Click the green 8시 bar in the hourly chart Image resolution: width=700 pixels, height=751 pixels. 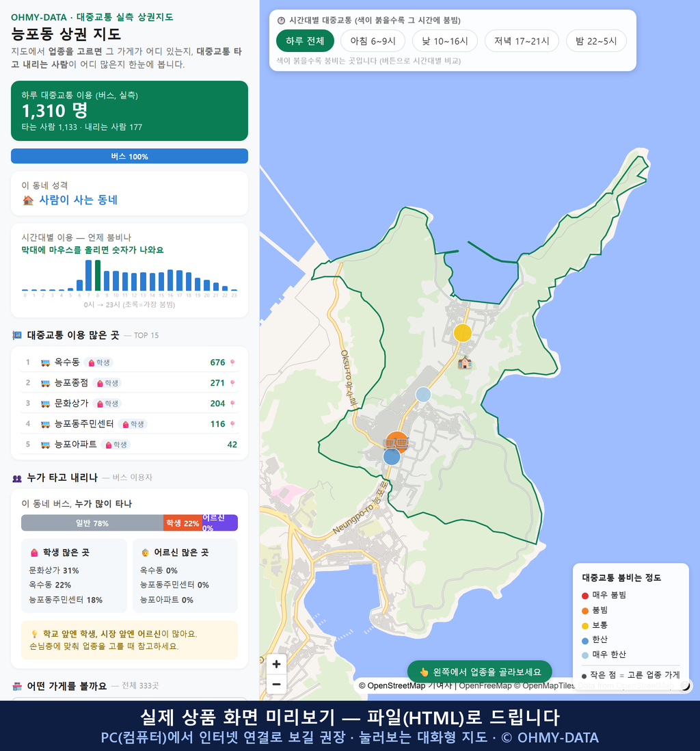pyautogui.click(x=98, y=276)
